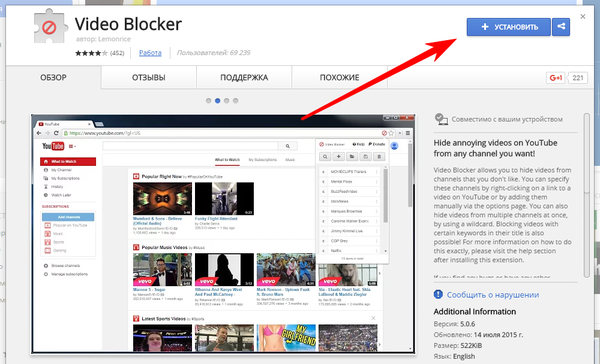
Task: Click the blue exclamation report abuse icon
Action: coord(438,294)
